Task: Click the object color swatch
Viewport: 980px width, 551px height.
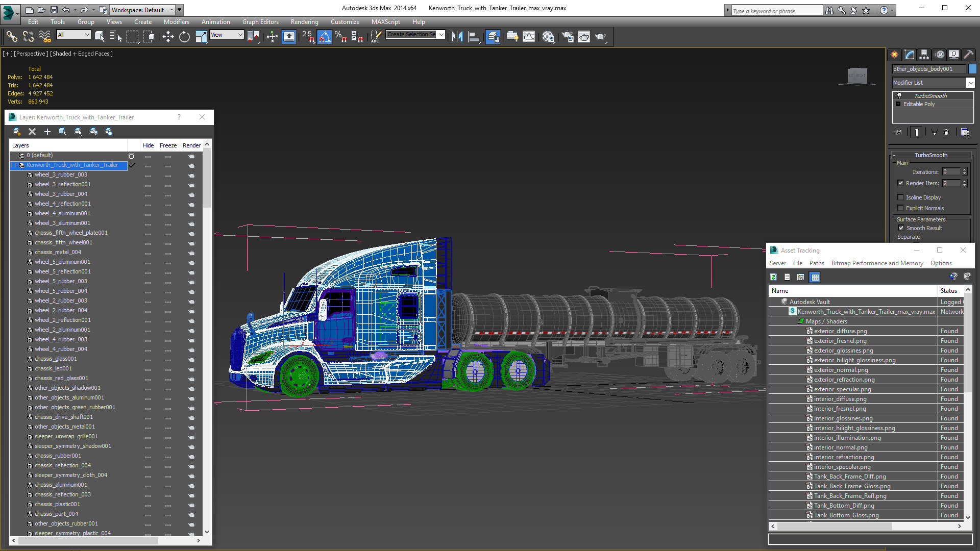Action: click(x=972, y=69)
